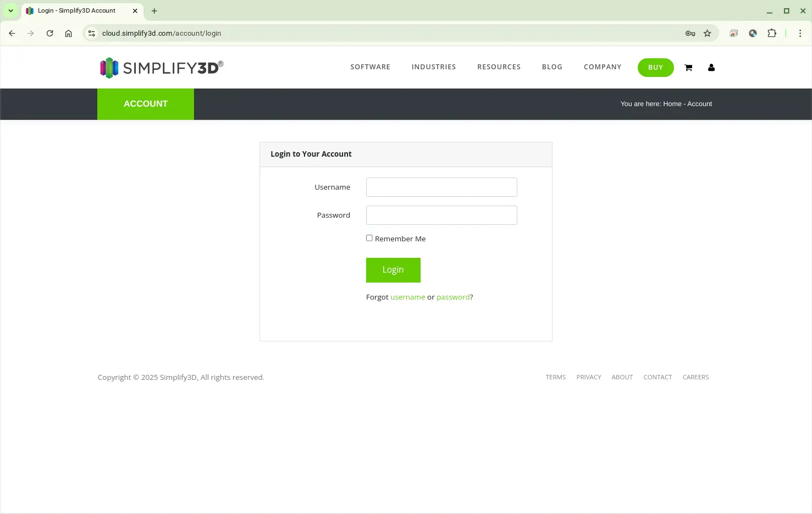Screen dimensions: 812x514
Task: Expand the tab search dropdown arrow
Action: [x=10, y=10]
